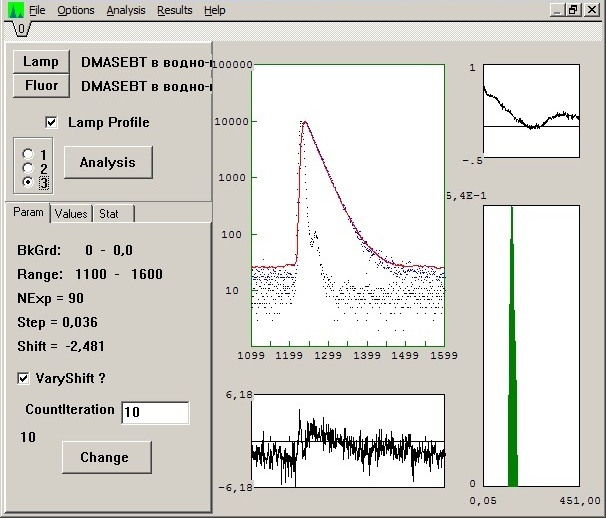Switch to the Param tab
This screenshot has width=606, height=518.
point(28,213)
